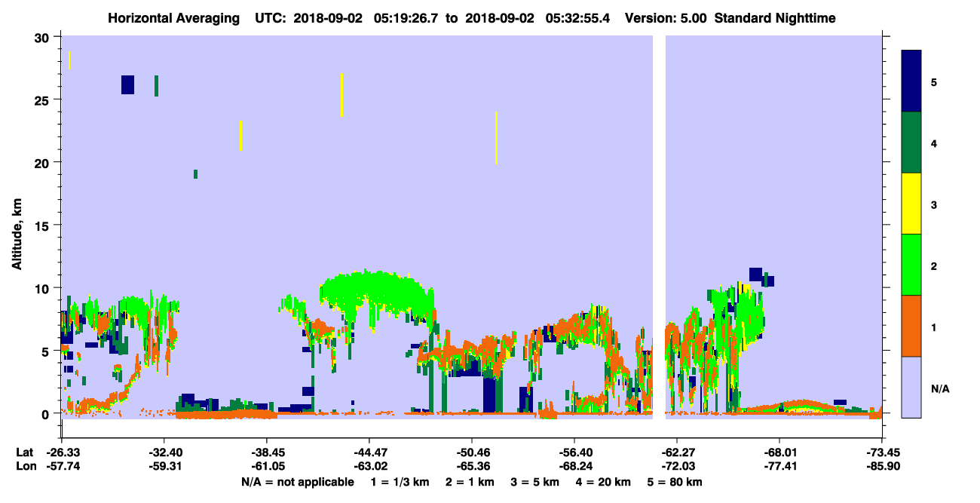Click longitude value -61.05
Viewport: 980px width, 503px height.
[x=267, y=467]
